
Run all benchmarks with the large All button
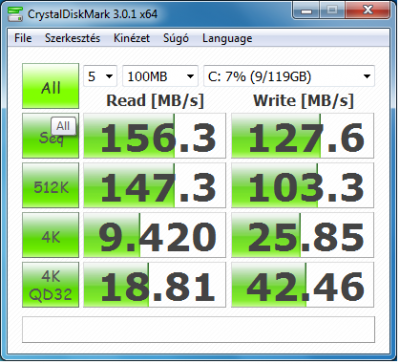coord(51,86)
